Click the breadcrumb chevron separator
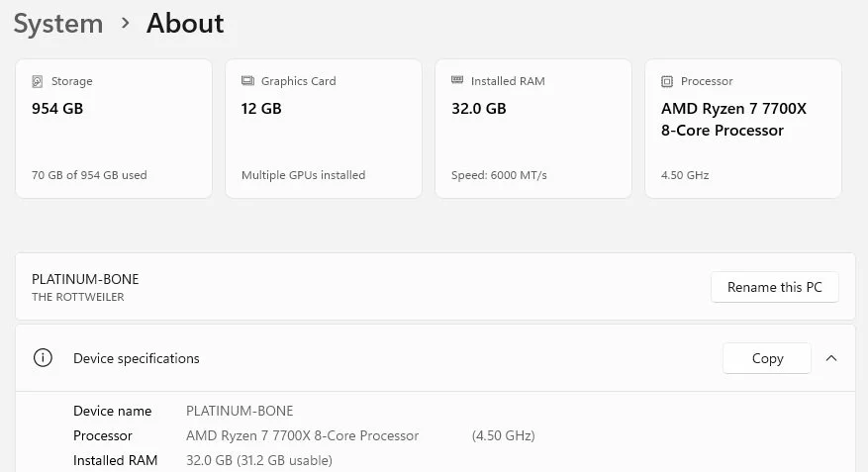Screen dimensions: 868x472 [x=125, y=23]
